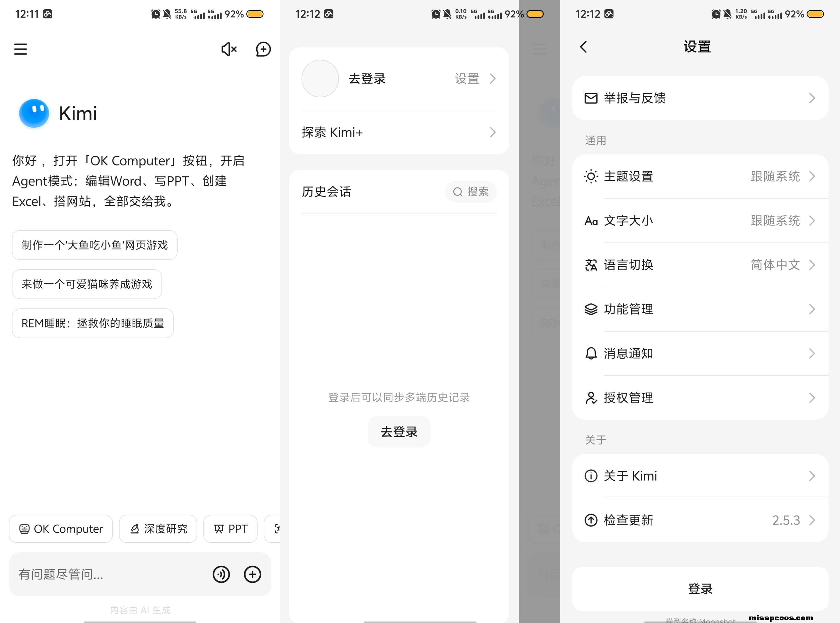The width and height of the screenshot is (840, 623).
Task: Go back using the settings back arrow
Action: point(583,47)
